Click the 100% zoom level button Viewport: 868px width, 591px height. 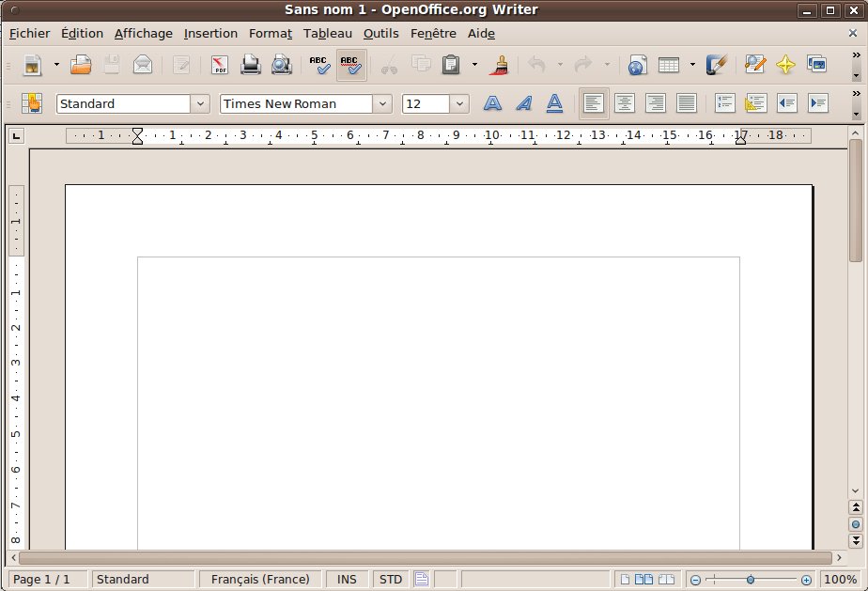[x=840, y=580]
